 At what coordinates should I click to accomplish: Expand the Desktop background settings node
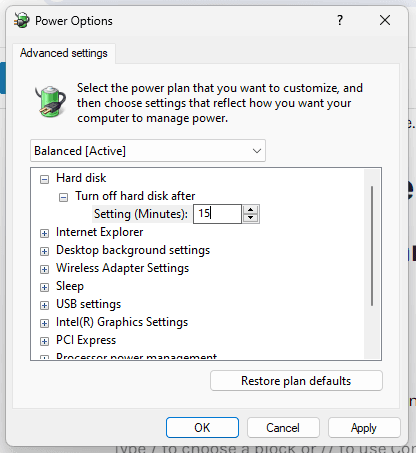[44, 251]
